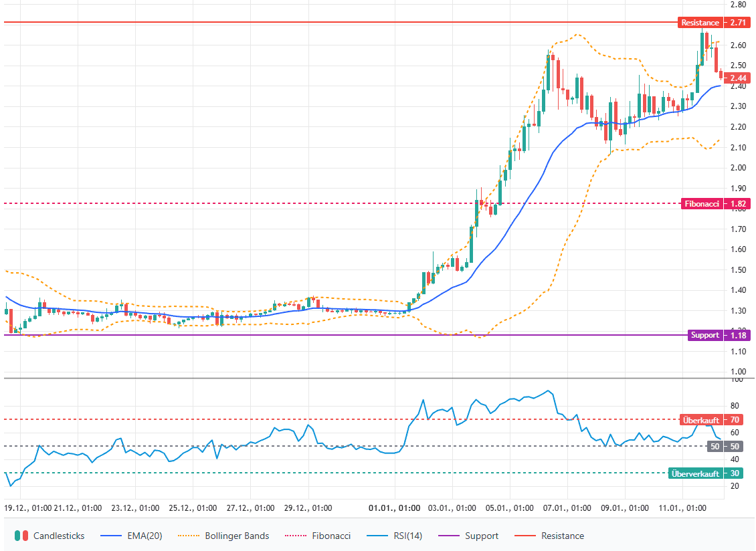Select the Überkauft 70 RSI tag
The width and height of the screenshot is (756, 551).
click(712, 420)
